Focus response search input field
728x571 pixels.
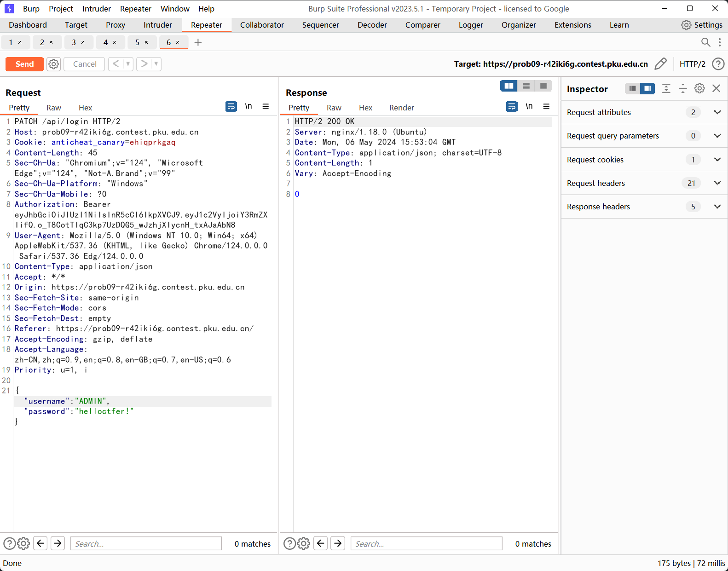pos(426,543)
